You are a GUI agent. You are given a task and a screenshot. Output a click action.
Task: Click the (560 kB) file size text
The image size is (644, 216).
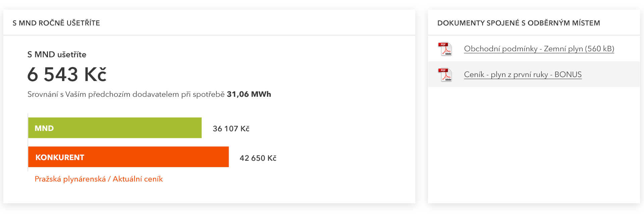[x=600, y=49]
